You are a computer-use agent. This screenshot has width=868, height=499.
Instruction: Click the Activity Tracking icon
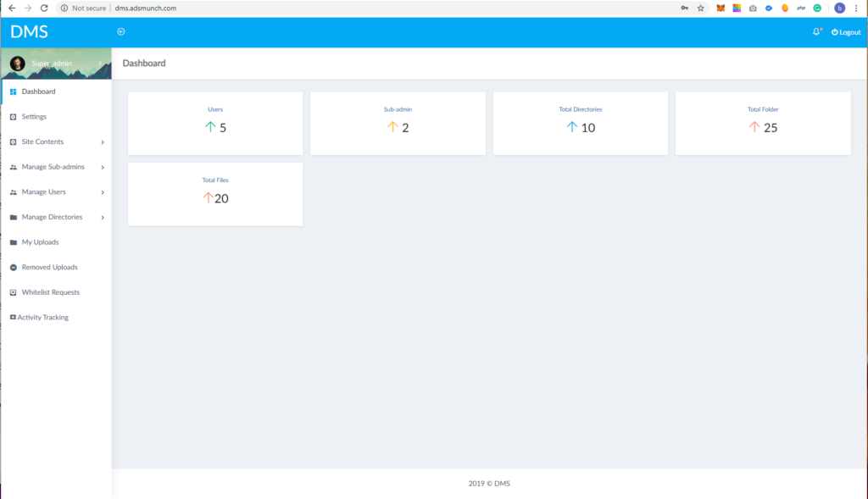[12, 317]
